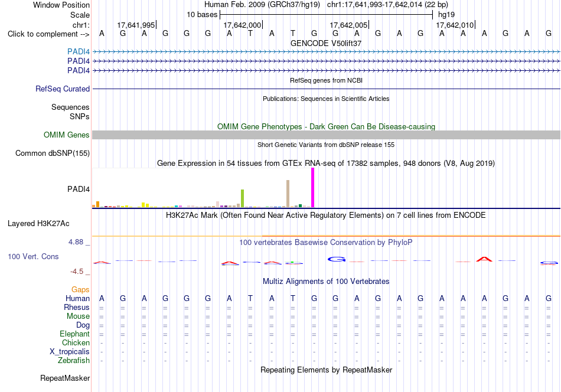Viewport: 561px width, 392px height.
Task: Select the Zebrafish alignment row label
Action: coord(74,360)
